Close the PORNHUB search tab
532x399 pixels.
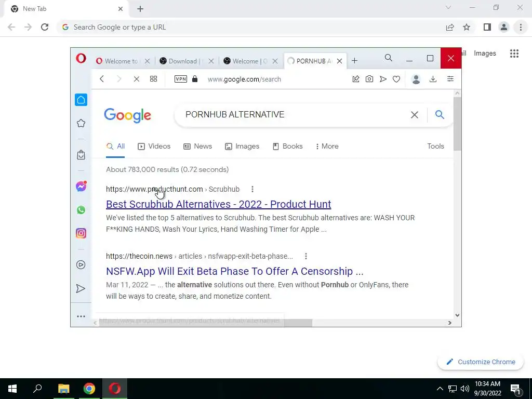click(x=339, y=61)
